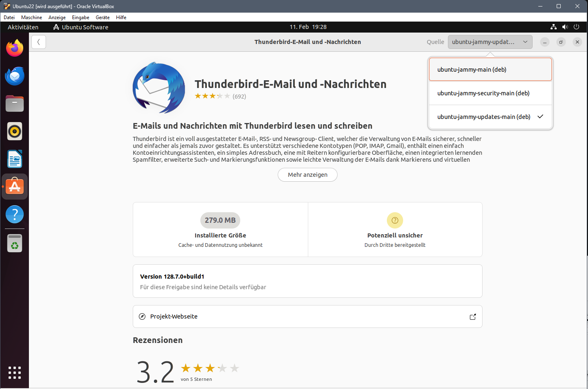Collapse the Quelle source dropdown

tap(490, 42)
